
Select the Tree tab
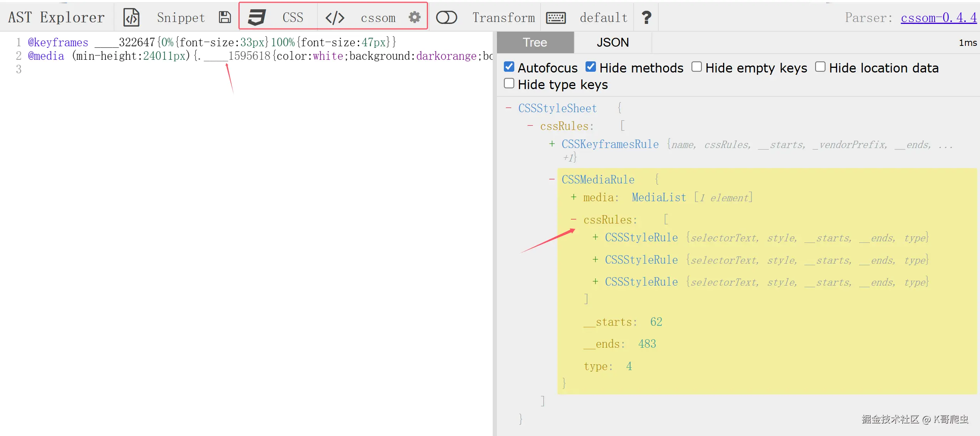coord(535,42)
